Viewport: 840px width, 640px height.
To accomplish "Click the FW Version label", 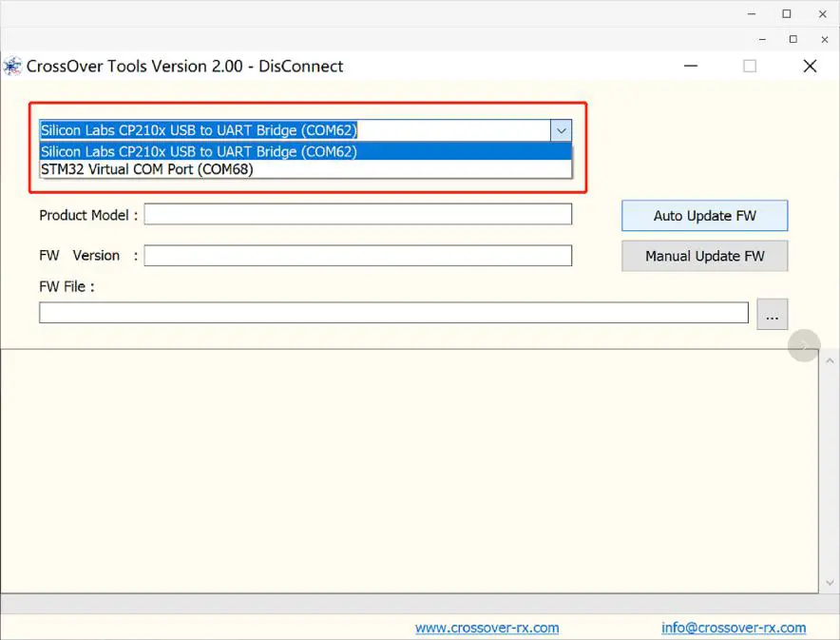I will coord(88,255).
